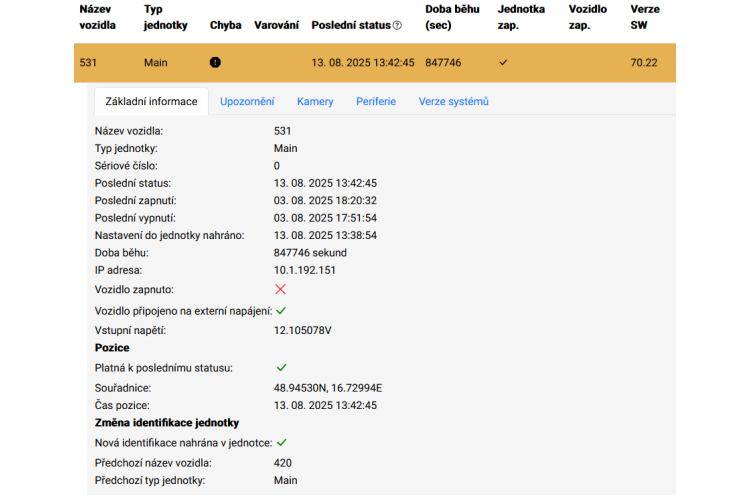Click the green check for Platná k poslednímu statusu
Image resolution: width=750 pixels, height=500 pixels.
pyautogui.click(x=281, y=367)
